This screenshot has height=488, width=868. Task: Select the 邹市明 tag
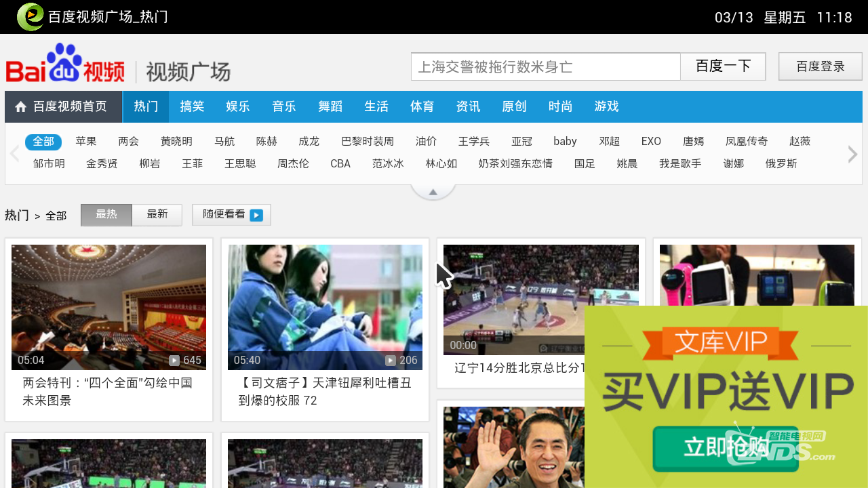click(49, 163)
